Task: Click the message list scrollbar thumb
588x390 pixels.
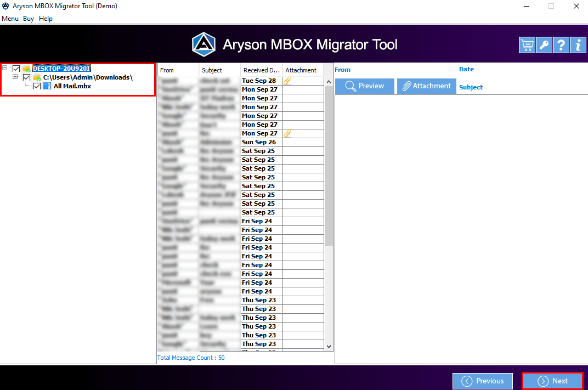Action: click(x=329, y=166)
